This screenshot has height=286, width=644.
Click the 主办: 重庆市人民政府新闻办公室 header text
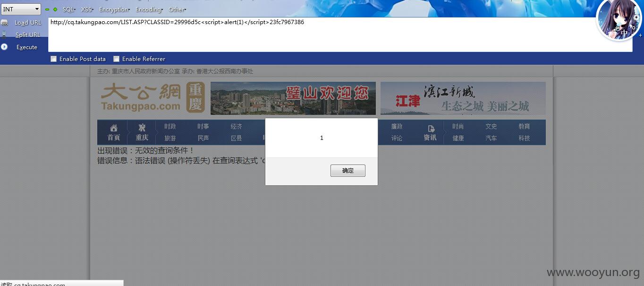click(x=138, y=71)
